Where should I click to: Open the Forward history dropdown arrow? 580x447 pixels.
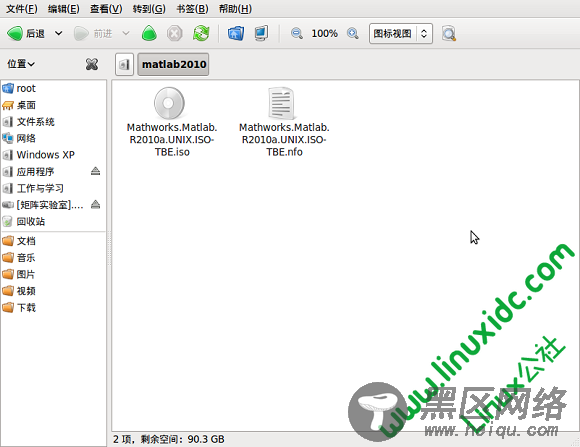(x=126, y=34)
